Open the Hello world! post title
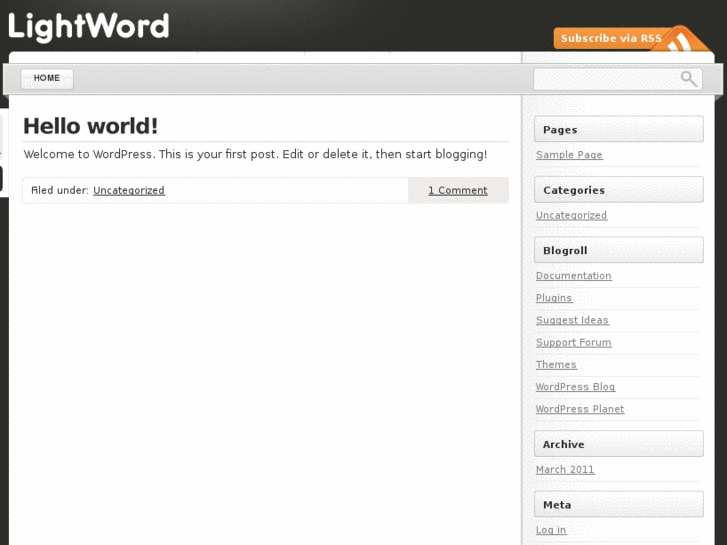Viewport: 727px width, 545px height. (90, 126)
